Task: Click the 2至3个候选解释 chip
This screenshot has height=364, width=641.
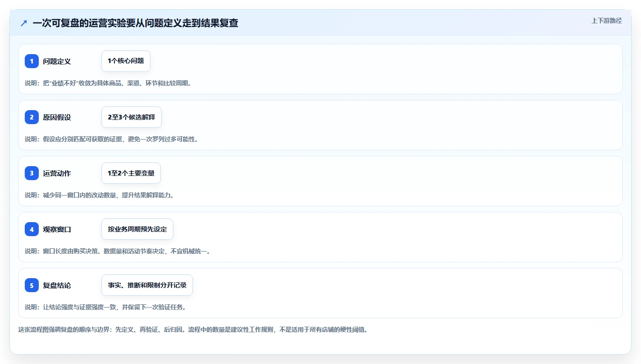Action: [x=131, y=117]
